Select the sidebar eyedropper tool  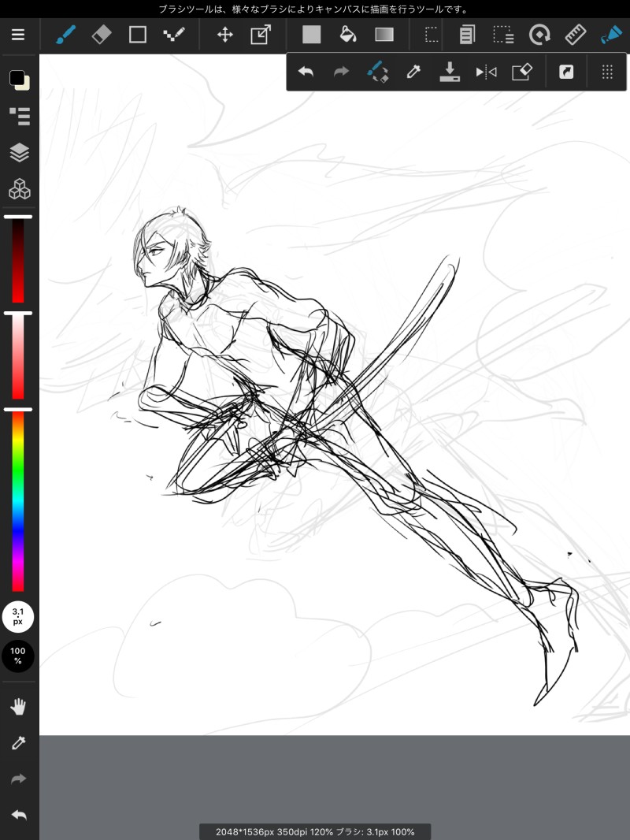(x=18, y=743)
